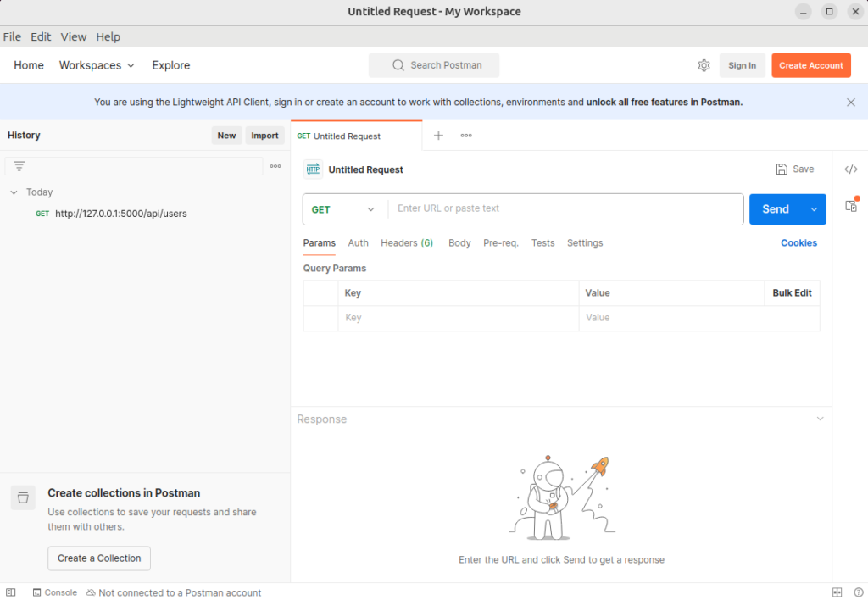Select the Params tab

tap(320, 243)
